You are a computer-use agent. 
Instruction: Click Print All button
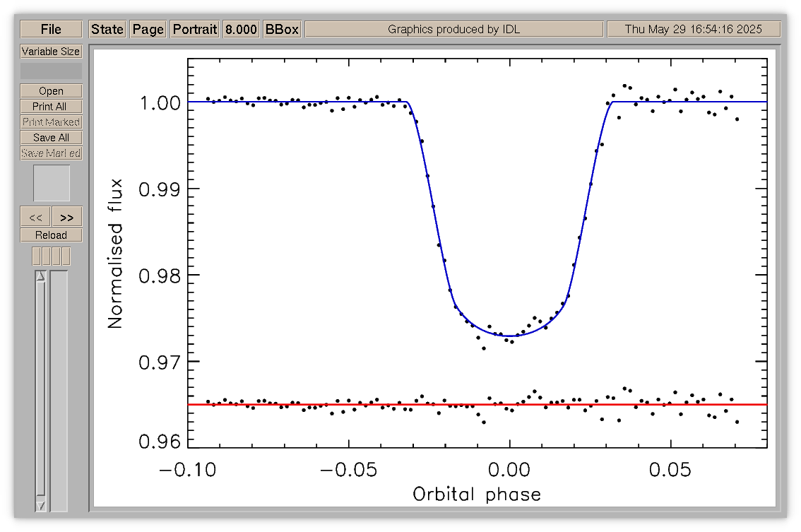51,106
